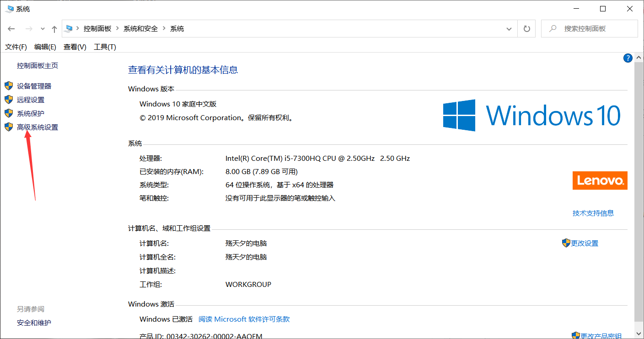644x339 pixels.
Task: Click the shield icon beside 更改设置
Action: (566, 243)
